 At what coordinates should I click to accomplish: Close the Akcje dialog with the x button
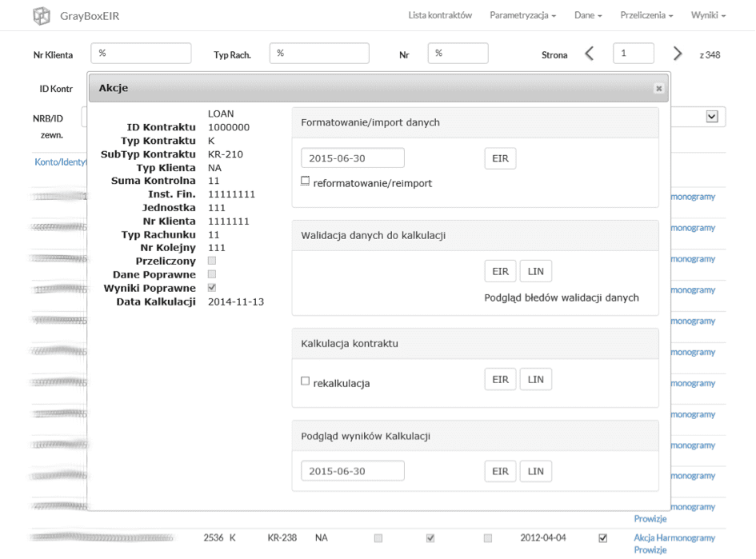658,88
